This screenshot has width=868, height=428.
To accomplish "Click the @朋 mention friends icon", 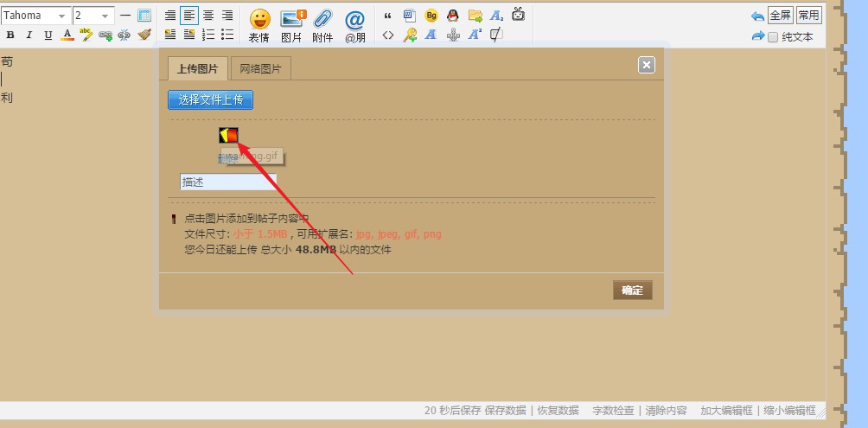I will (354, 24).
